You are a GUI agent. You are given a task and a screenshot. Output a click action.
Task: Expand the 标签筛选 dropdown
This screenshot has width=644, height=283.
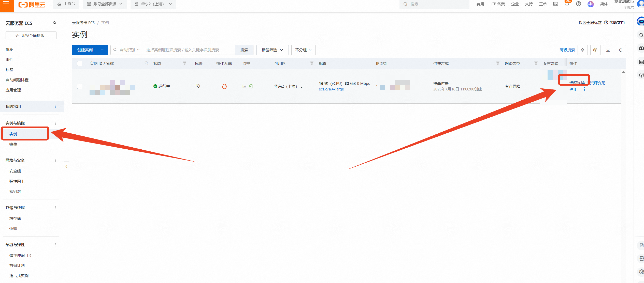click(272, 50)
